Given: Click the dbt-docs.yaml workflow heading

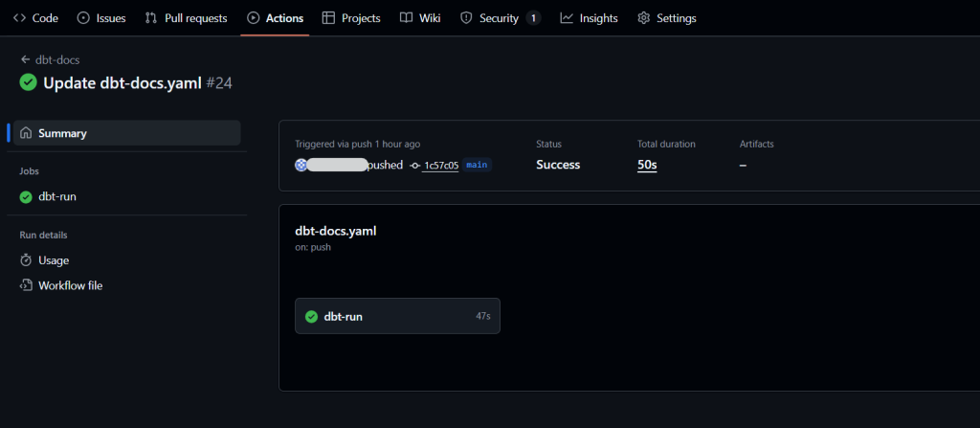Looking at the screenshot, I should (x=336, y=231).
